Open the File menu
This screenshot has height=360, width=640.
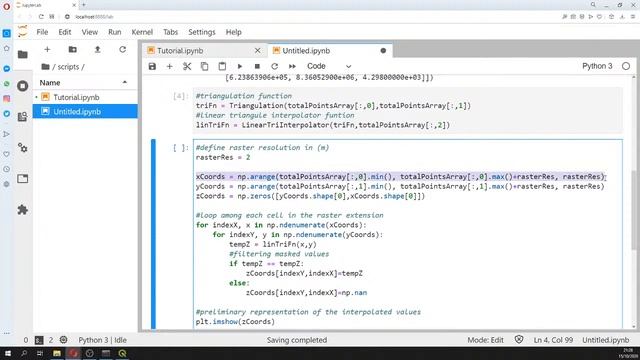pyautogui.click(x=42, y=32)
